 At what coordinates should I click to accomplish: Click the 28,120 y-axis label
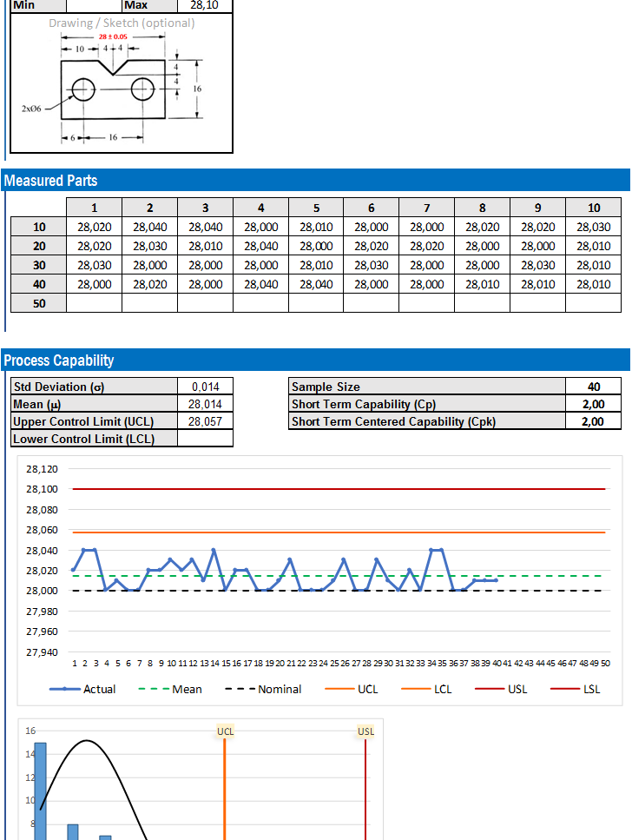[42, 469]
